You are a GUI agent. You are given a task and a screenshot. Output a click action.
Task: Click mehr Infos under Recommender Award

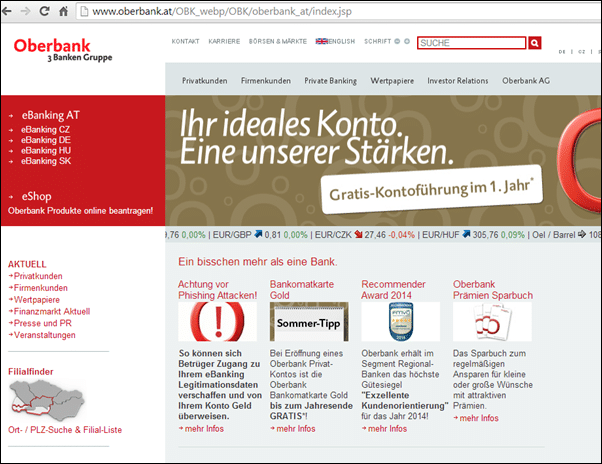point(387,429)
